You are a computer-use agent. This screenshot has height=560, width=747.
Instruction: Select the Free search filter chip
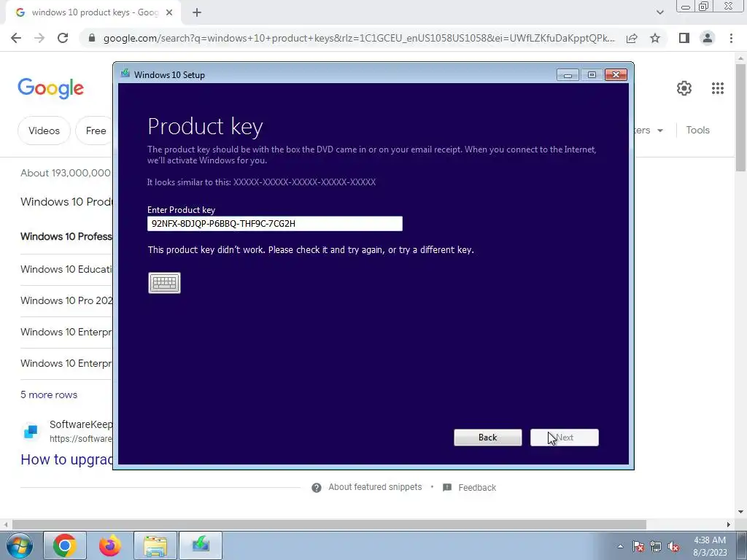96,131
